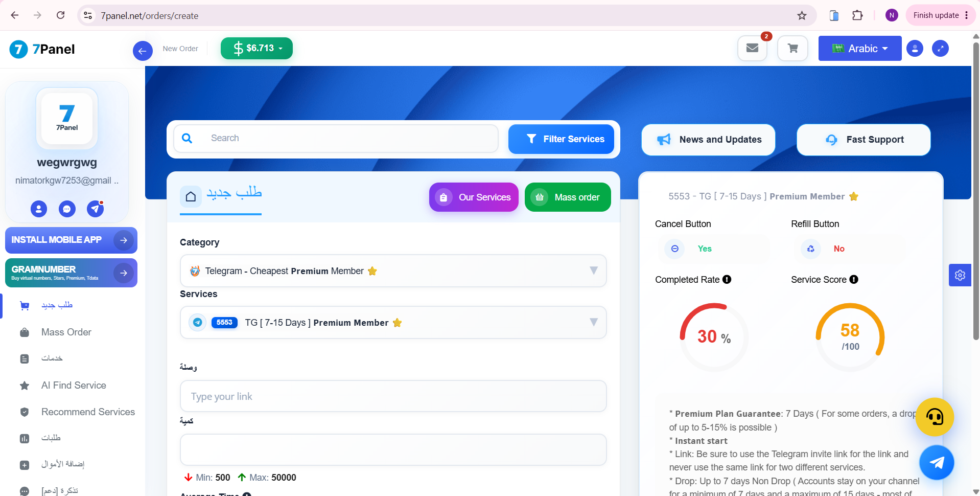The image size is (980, 496).
Task: Open the user account icon in header
Action: [915, 49]
